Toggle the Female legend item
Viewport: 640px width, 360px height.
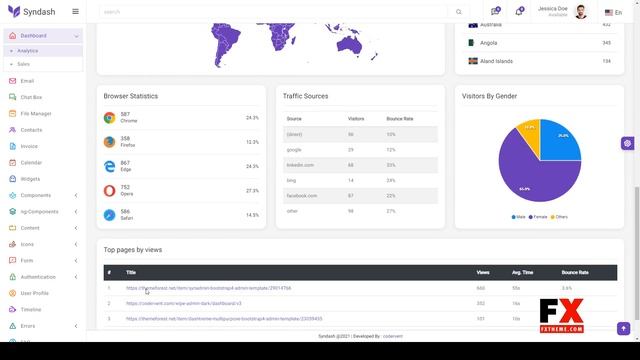click(538, 217)
